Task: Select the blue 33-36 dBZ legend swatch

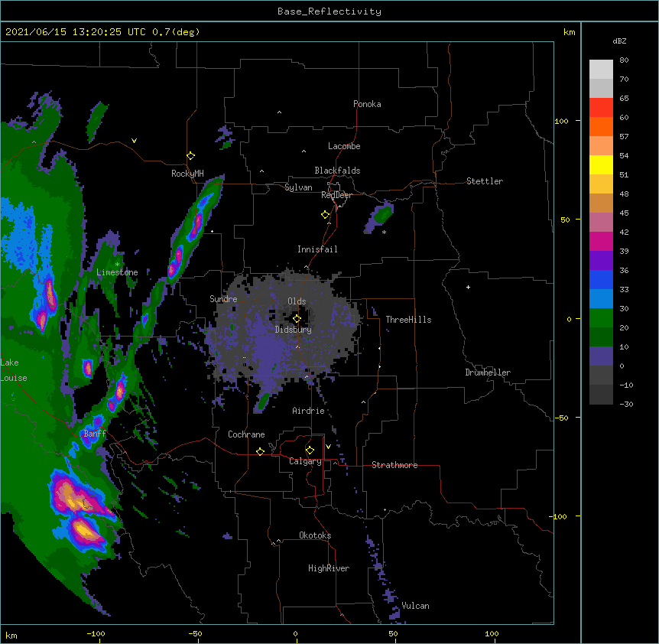Action: [601, 279]
